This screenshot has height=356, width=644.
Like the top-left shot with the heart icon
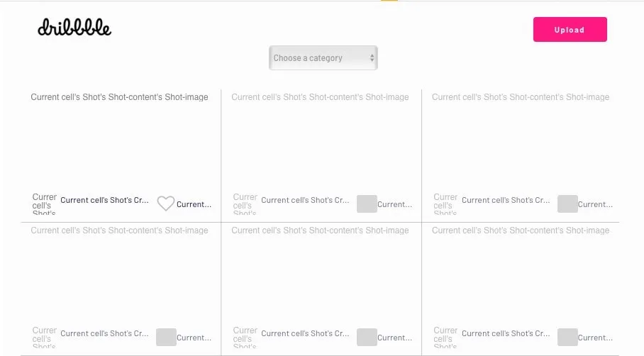(165, 204)
